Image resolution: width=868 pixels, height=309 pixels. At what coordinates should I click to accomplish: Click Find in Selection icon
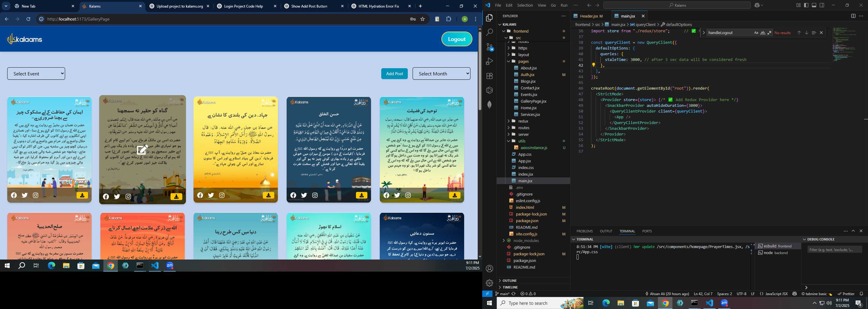(x=814, y=33)
